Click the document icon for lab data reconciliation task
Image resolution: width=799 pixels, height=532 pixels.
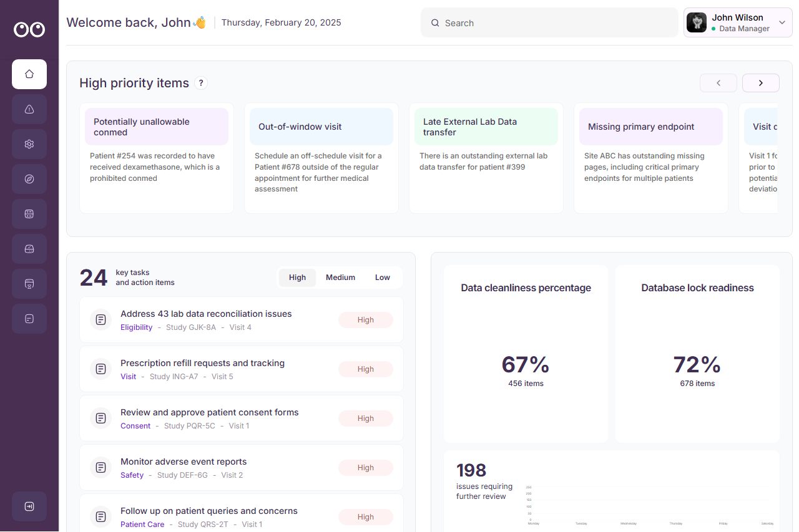(x=100, y=320)
